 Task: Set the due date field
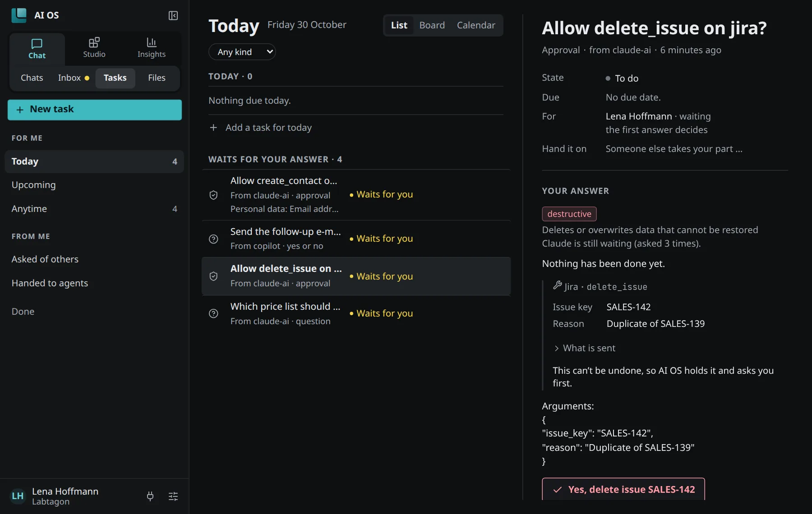(633, 97)
